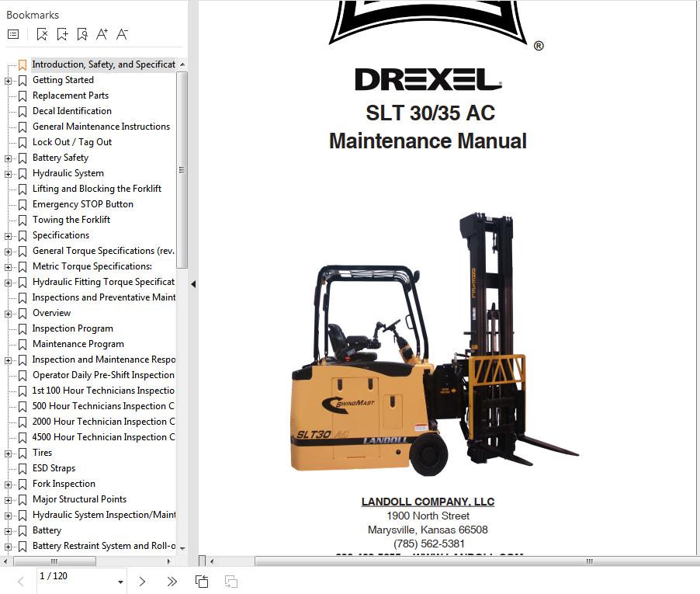This screenshot has width=700, height=594.
Task: Click the bookmarks panel horizontal scrollbar thumb
Action: (54, 561)
